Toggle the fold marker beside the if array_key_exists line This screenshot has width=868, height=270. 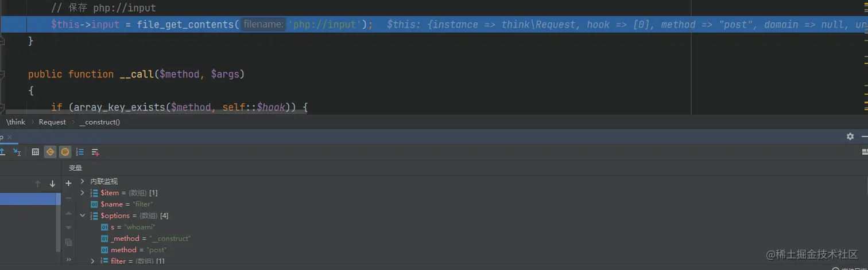point(2,107)
